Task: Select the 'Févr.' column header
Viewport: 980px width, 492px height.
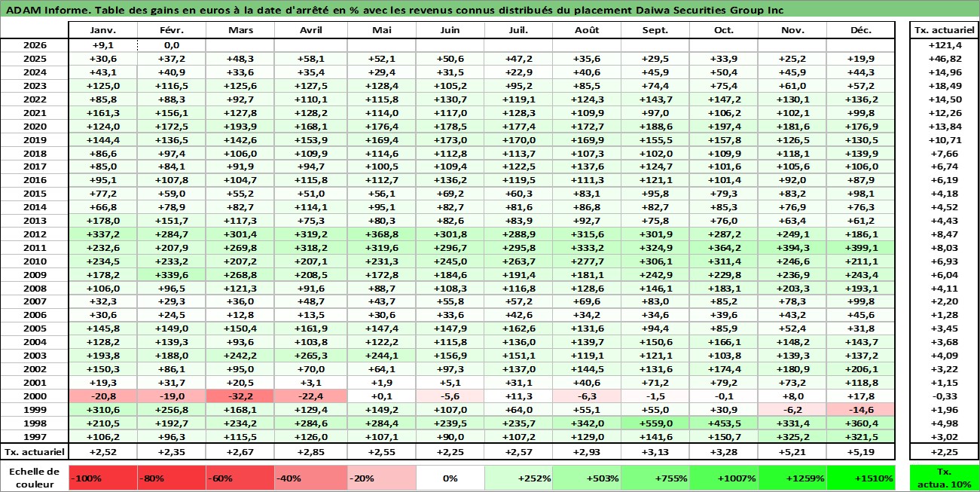Action: click(171, 30)
